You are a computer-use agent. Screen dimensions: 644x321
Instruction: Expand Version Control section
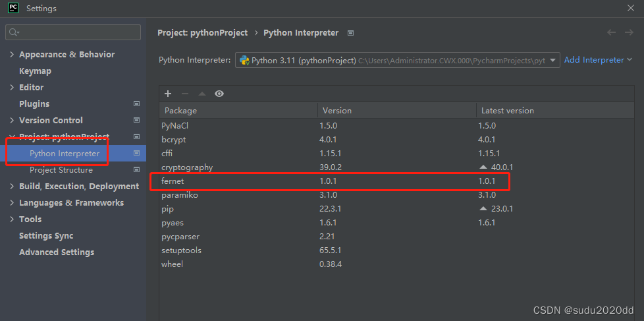pyautogui.click(x=11, y=120)
